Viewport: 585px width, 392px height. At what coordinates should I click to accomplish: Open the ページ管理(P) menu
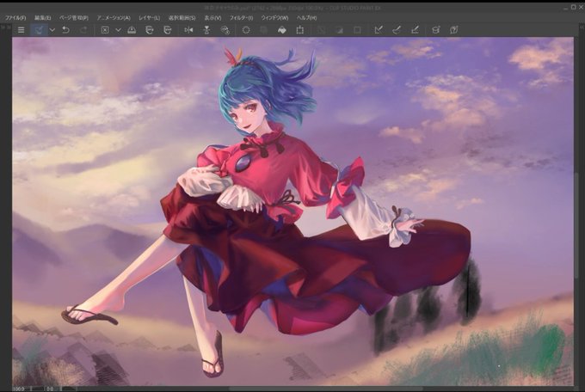coord(74,17)
